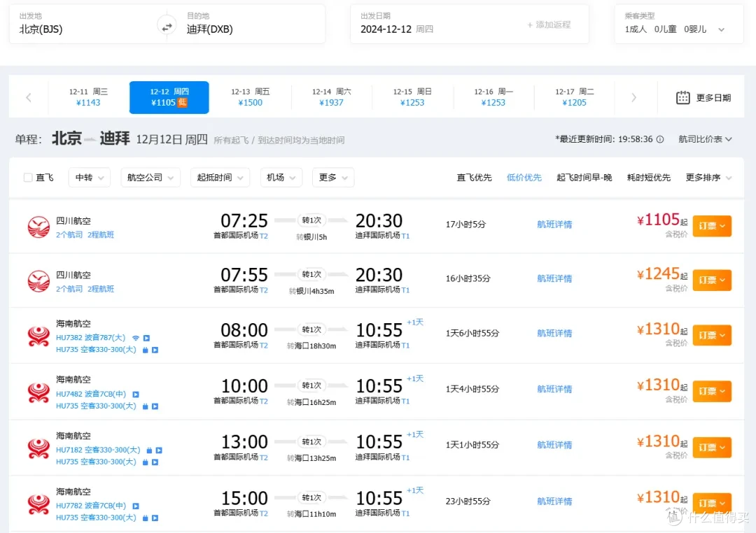Open 航班详情 for 07:25 flight
Viewport: 756px width, 533px height.
click(554, 225)
